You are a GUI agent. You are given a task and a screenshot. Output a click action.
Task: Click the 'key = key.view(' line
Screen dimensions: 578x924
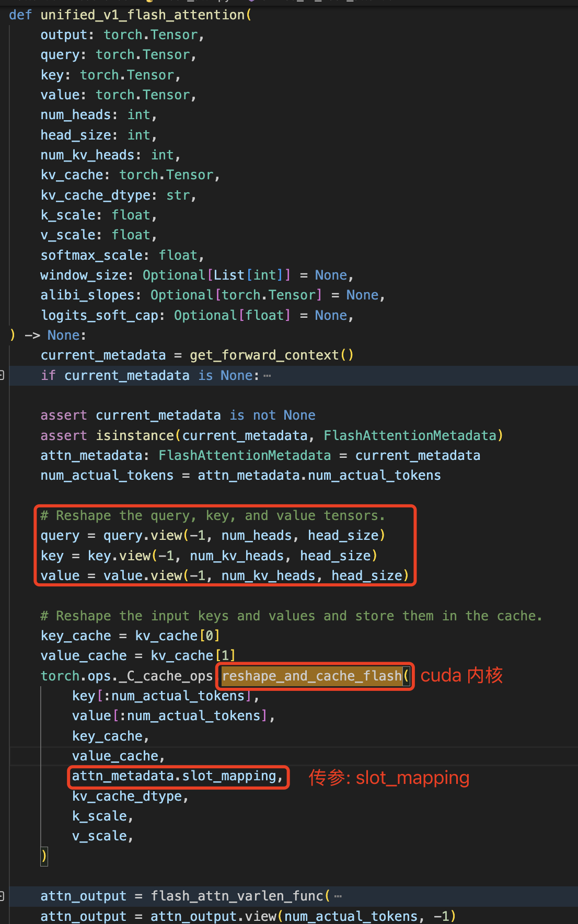(x=209, y=556)
